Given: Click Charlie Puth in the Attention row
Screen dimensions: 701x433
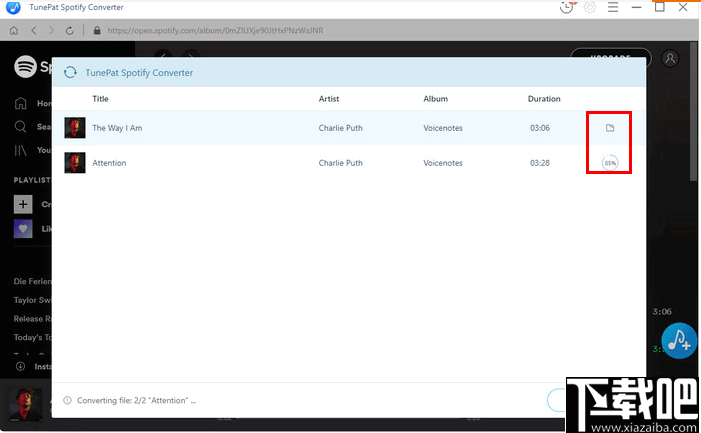Looking at the screenshot, I should [x=341, y=163].
